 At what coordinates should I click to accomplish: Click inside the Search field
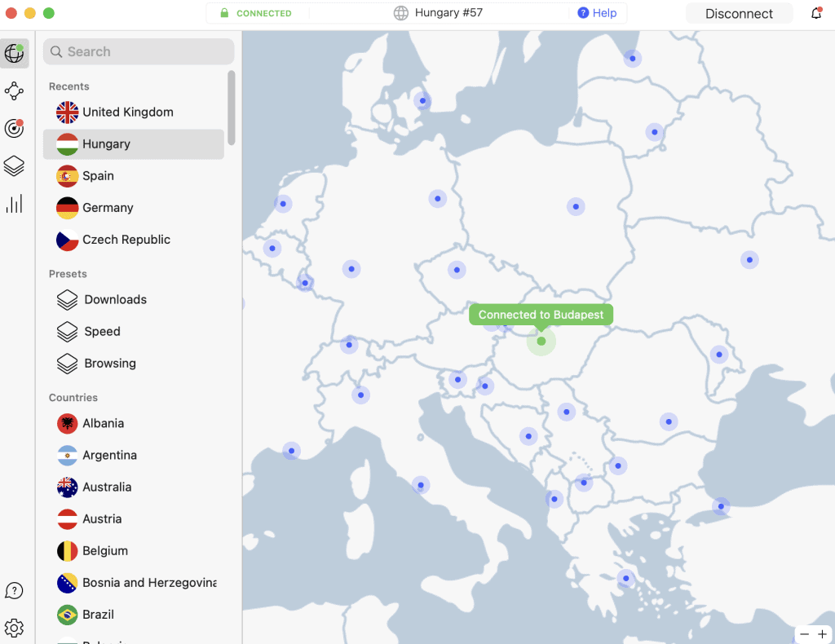point(139,51)
